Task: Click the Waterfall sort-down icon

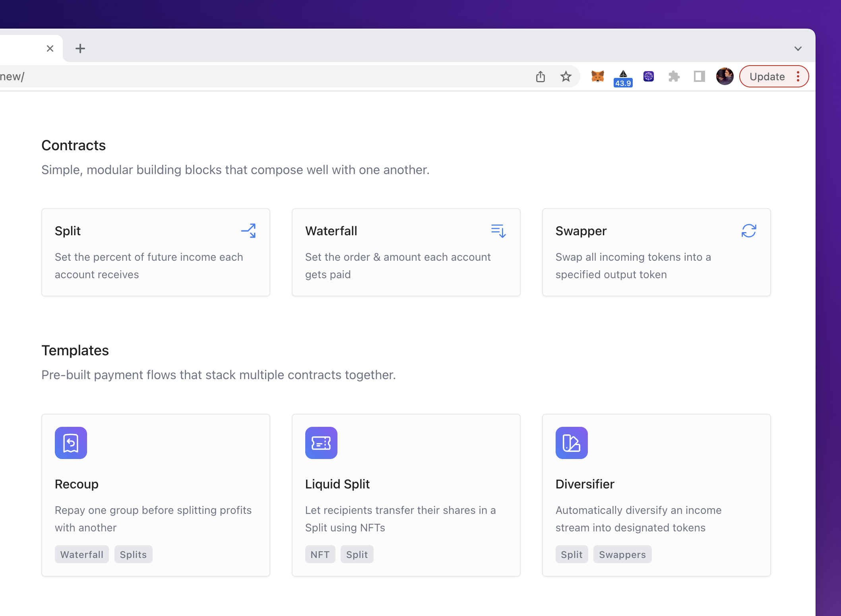Action: (498, 231)
